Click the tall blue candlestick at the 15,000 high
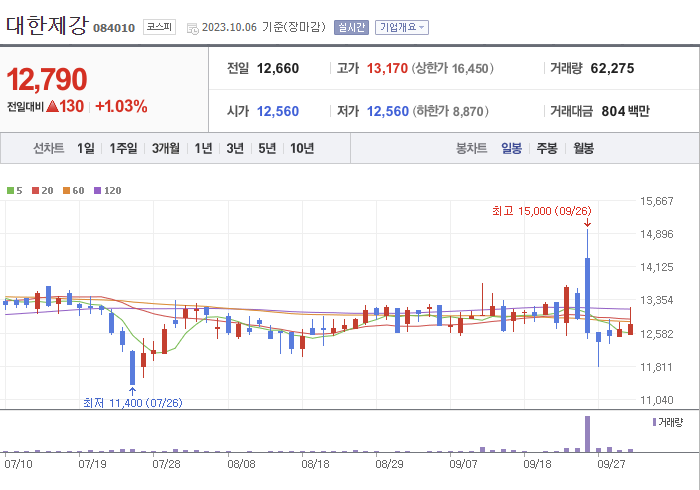 pos(588,283)
